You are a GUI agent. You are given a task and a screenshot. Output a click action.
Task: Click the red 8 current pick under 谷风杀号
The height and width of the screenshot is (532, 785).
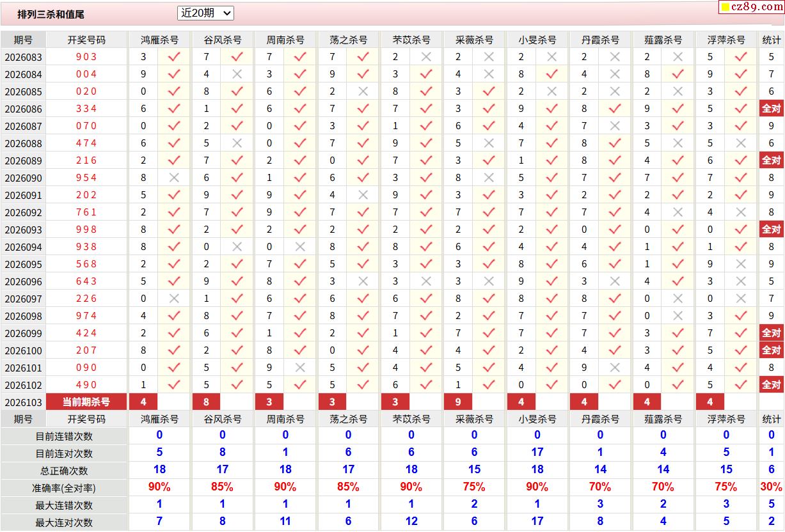(207, 402)
